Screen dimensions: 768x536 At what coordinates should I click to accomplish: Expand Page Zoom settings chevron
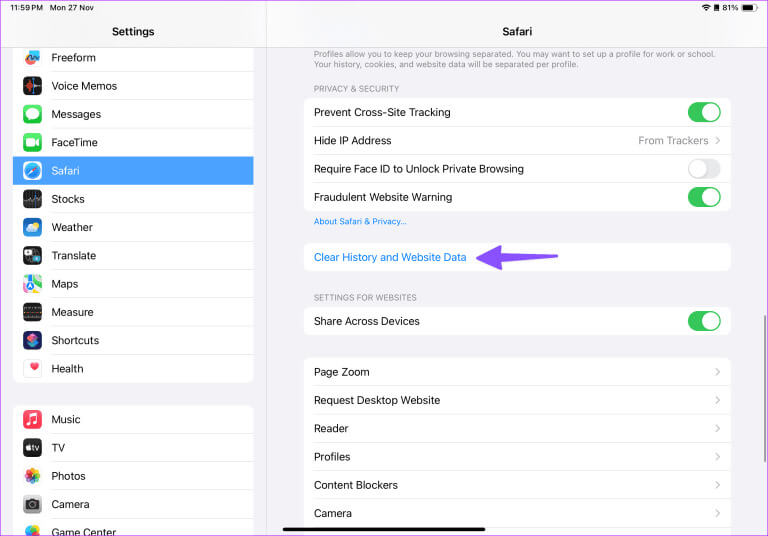coord(718,372)
